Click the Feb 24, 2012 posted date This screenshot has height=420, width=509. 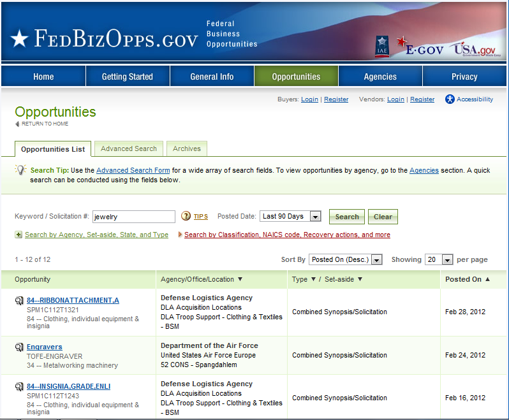pyautogui.click(x=465, y=355)
